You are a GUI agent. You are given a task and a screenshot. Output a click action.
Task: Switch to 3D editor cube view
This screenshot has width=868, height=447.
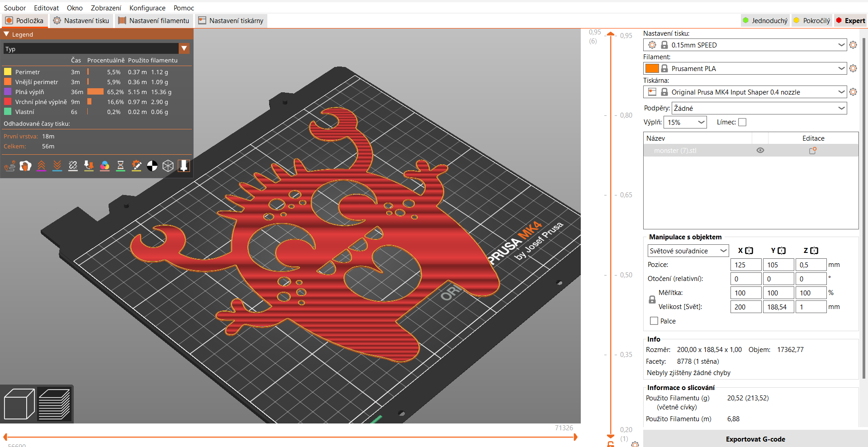pos(19,404)
